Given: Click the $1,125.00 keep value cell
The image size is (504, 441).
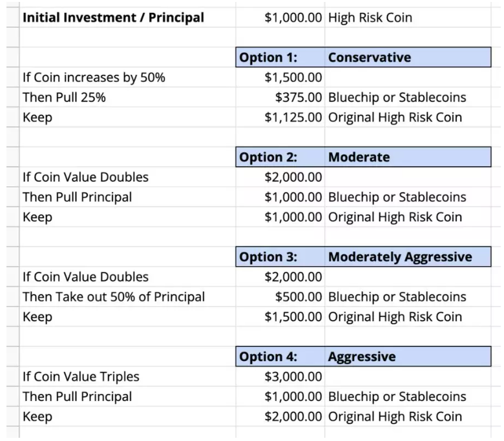Looking at the screenshot, I should click(280, 118).
